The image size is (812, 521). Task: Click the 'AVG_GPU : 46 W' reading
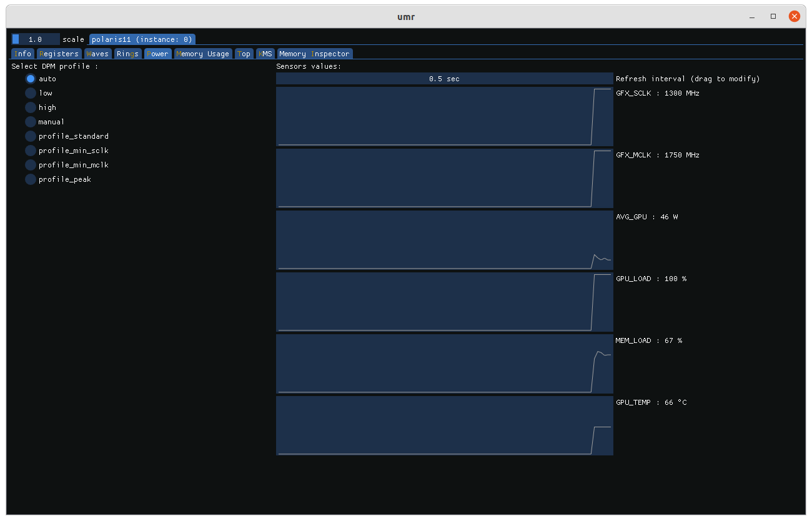click(647, 217)
